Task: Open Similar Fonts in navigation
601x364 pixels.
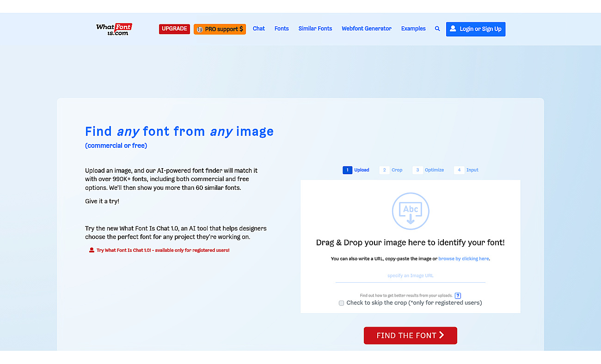Action: point(315,29)
